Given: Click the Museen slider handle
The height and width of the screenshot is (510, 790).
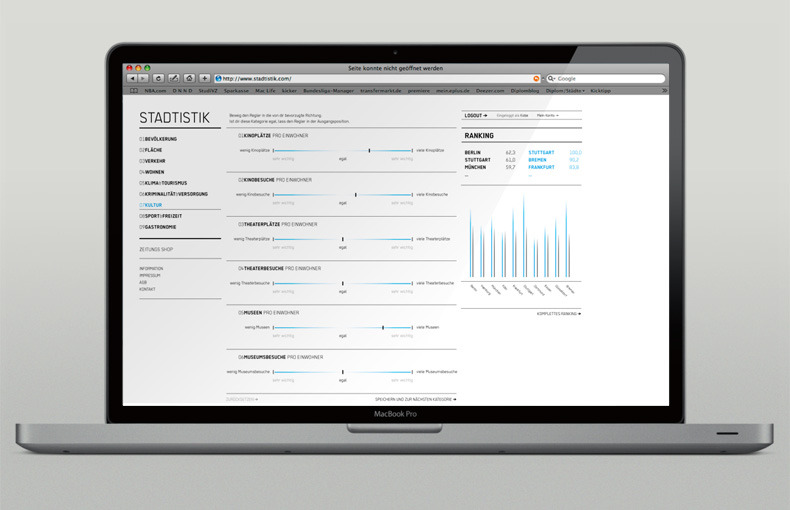Looking at the screenshot, I should tap(383, 327).
